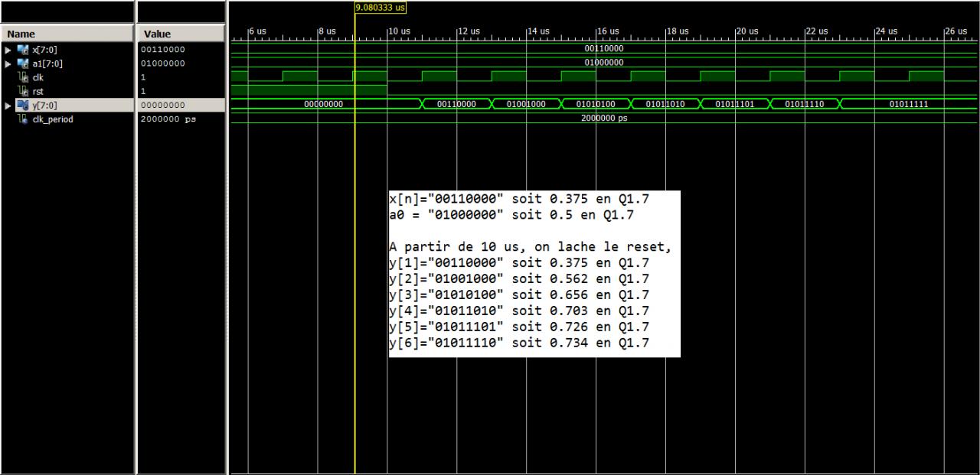
Task: Expand the x[7:0] signal bus
Action: [9, 50]
